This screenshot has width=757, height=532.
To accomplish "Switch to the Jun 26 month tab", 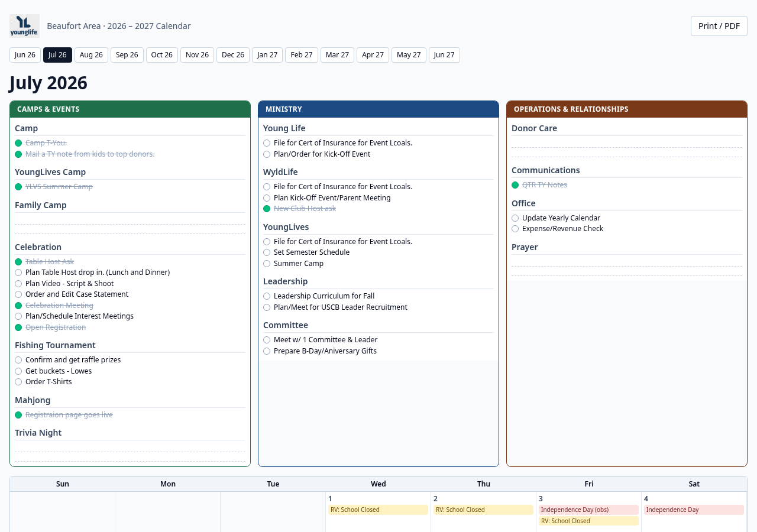I will pos(25,55).
